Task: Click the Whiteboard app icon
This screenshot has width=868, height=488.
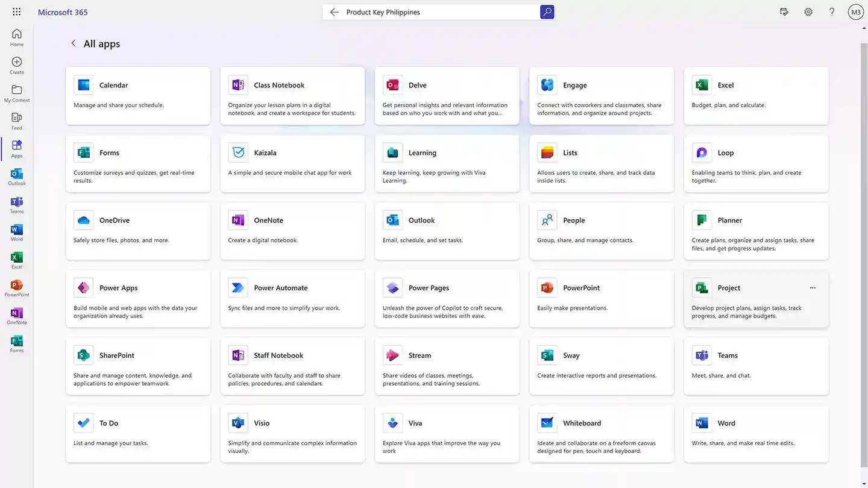Action: [547, 423]
